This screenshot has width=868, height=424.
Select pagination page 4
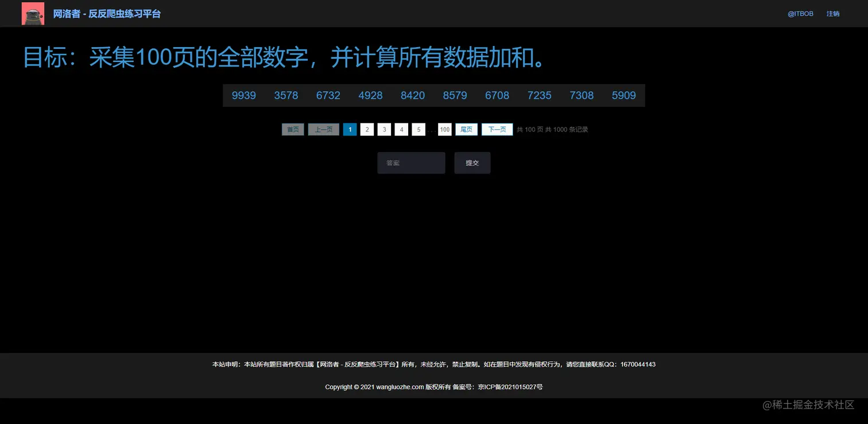click(x=402, y=130)
